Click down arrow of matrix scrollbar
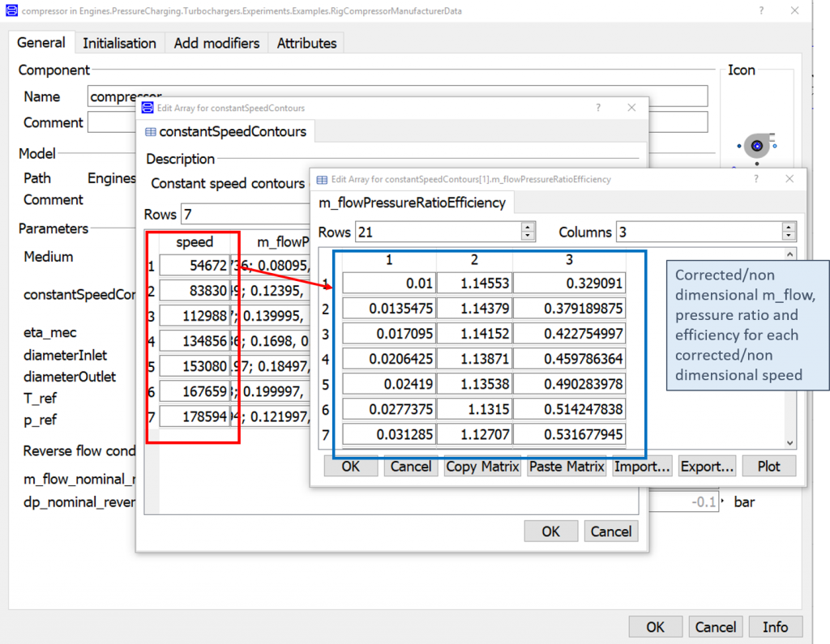This screenshot has width=830, height=644. tap(789, 443)
